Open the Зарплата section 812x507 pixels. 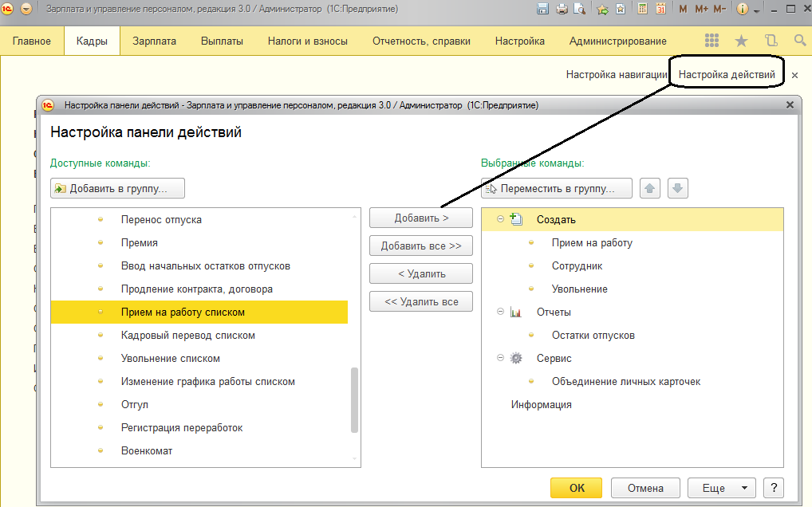(154, 41)
